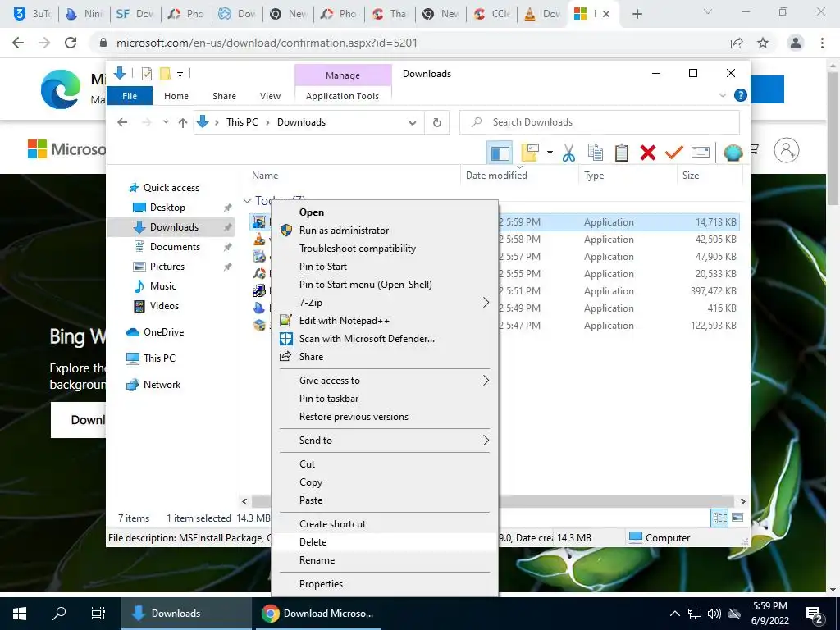This screenshot has height=630, width=840.
Task: Select OneDrive in the navigation pane
Action: [163, 332]
